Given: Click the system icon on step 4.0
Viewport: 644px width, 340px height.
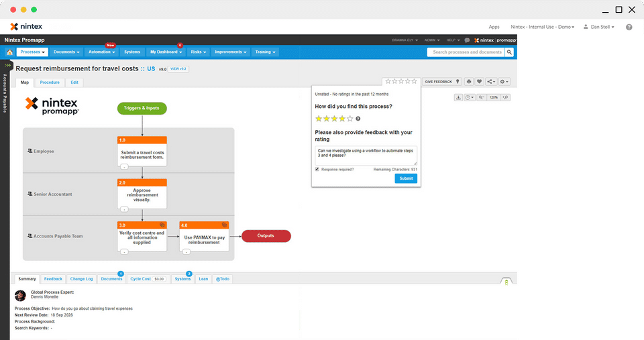Looking at the screenshot, I should point(224,225).
